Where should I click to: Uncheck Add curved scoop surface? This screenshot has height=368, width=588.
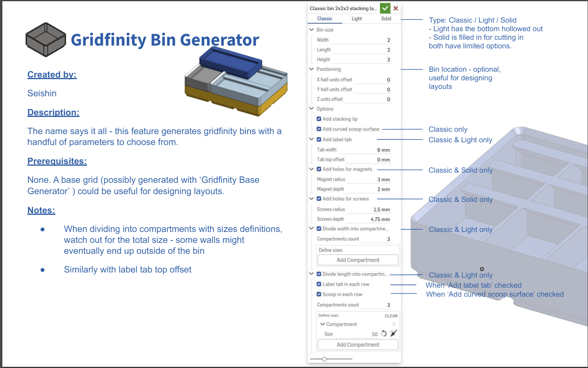(x=319, y=129)
